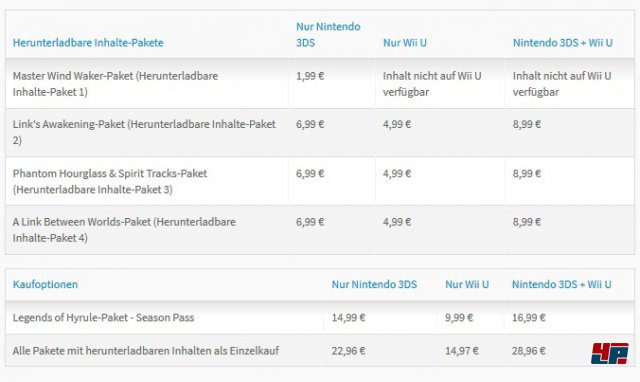The width and height of the screenshot is (640, 382).
Task: Select Legends of Hyrule-Paket - Season Pass row
Action: pos(320,318)
